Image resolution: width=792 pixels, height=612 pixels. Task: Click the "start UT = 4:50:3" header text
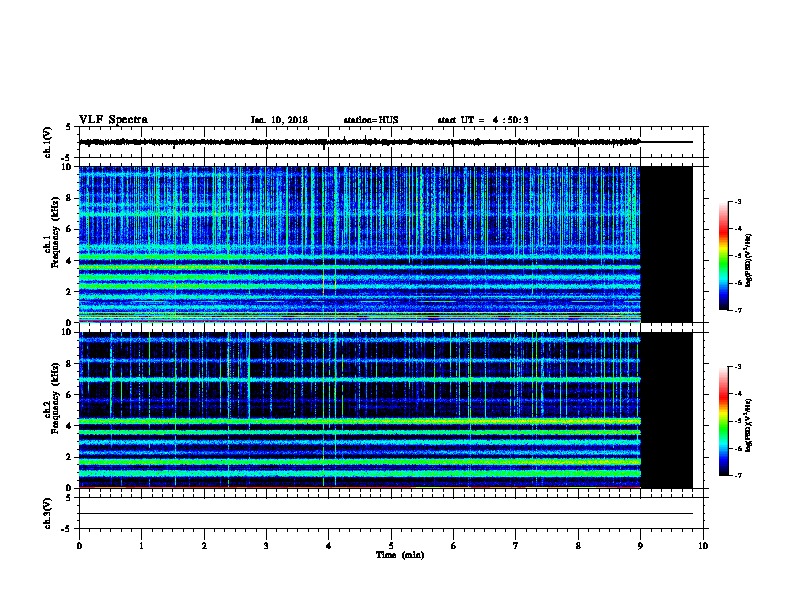pos(483,120)
